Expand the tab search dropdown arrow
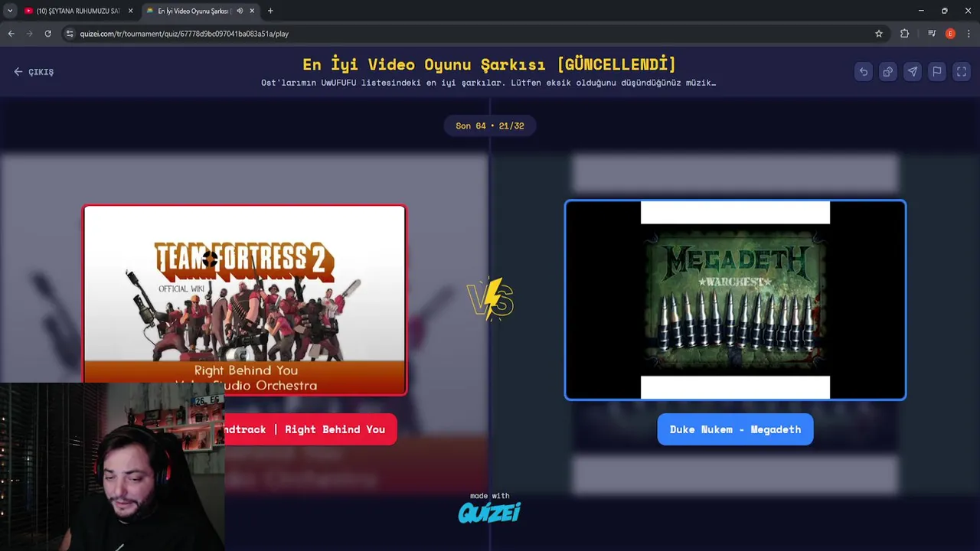Viewport: 980px width, 551px height. click(10, 11)
